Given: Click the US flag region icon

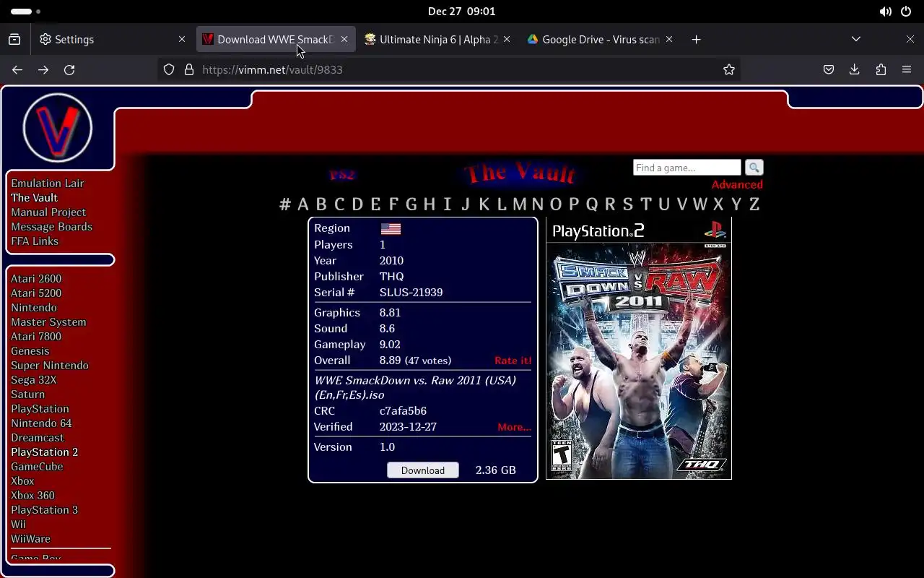Looking at the screenshot, I should [391, 228].
